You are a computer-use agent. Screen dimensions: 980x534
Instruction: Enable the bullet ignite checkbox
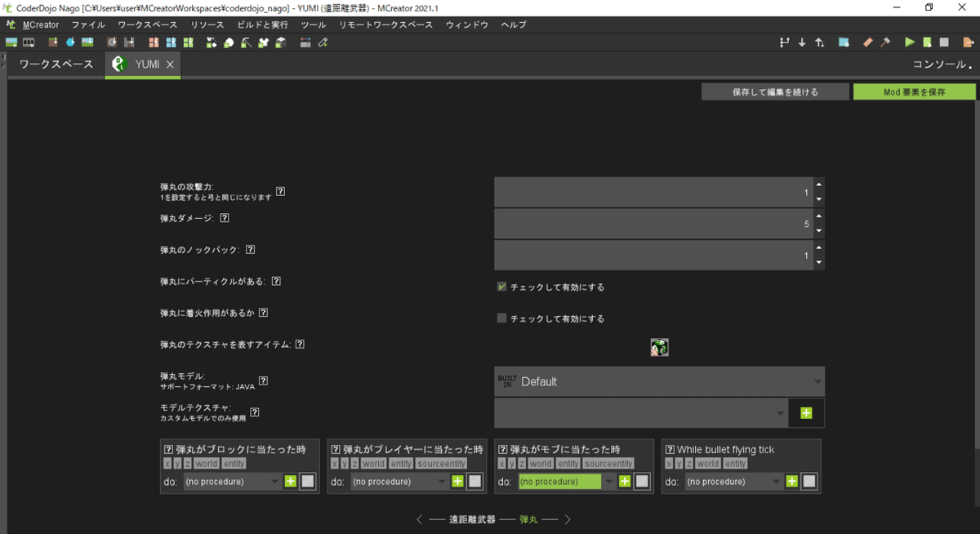501,318
